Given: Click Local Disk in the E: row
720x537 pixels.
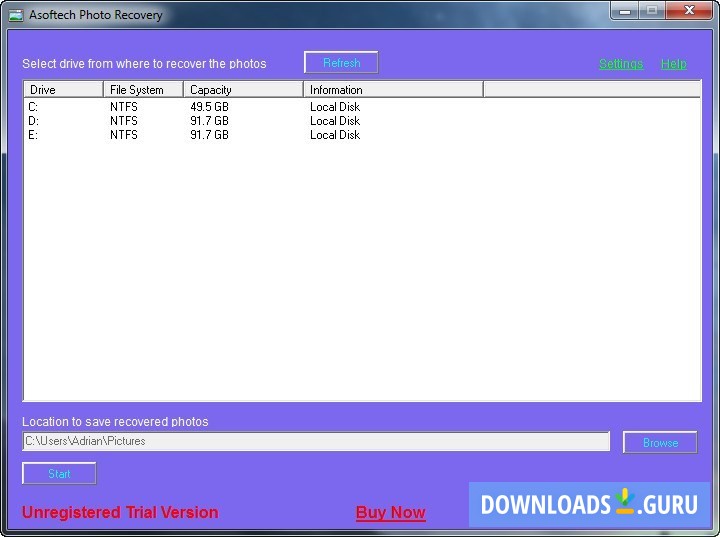Looking at the screenshot, I should [335, 135].
